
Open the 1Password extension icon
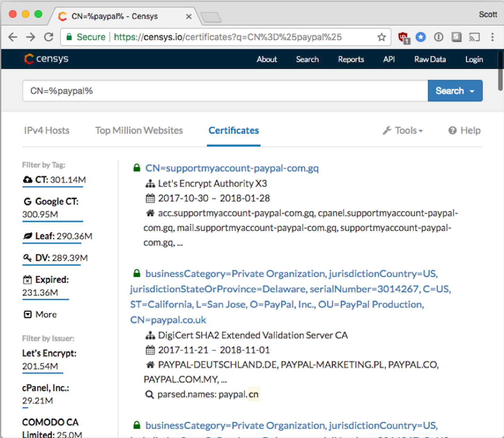(x=439, y=37)
